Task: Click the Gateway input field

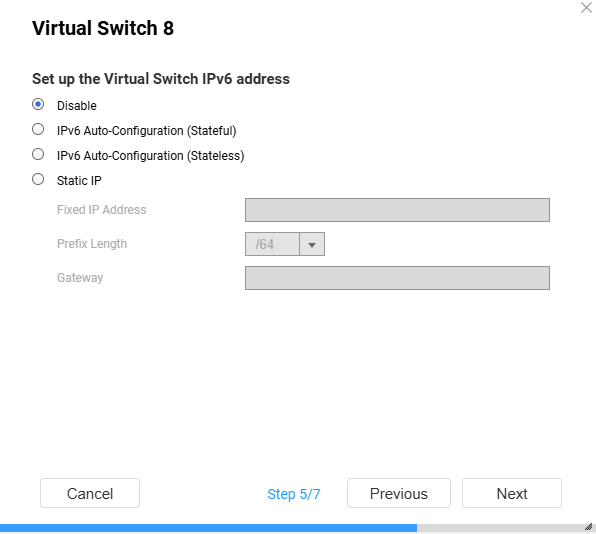Action: pyautogui.click(x=397, y=278)
